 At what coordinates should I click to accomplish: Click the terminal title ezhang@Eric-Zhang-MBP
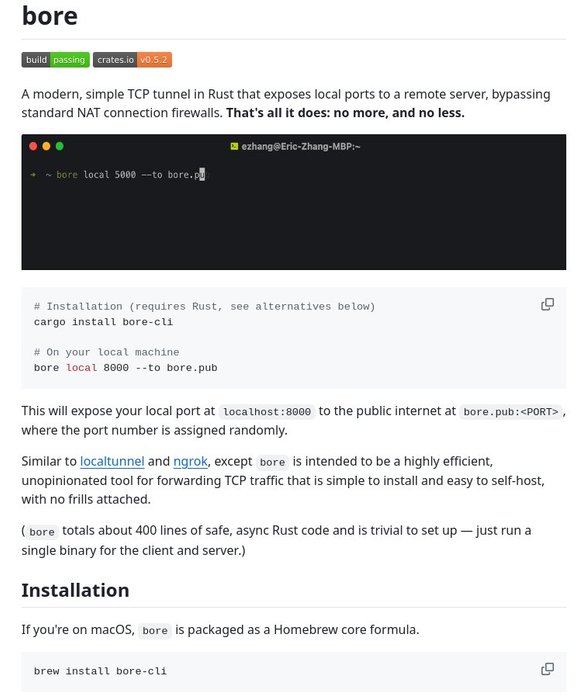click(x=301, y=146)
